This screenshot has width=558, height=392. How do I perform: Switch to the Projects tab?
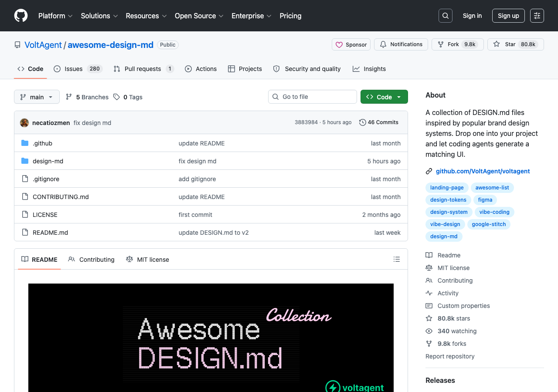coord(245,69)
